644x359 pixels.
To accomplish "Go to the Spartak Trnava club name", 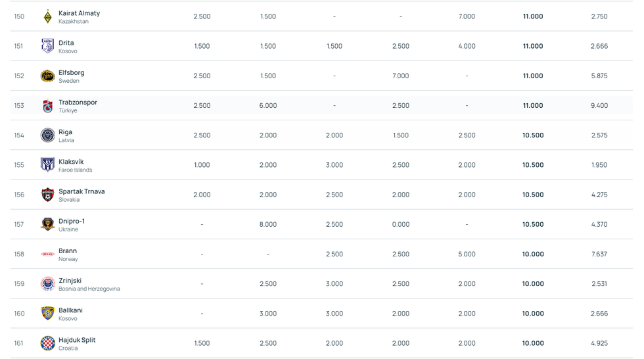I will pyautogui.click(x=81, y=191).
